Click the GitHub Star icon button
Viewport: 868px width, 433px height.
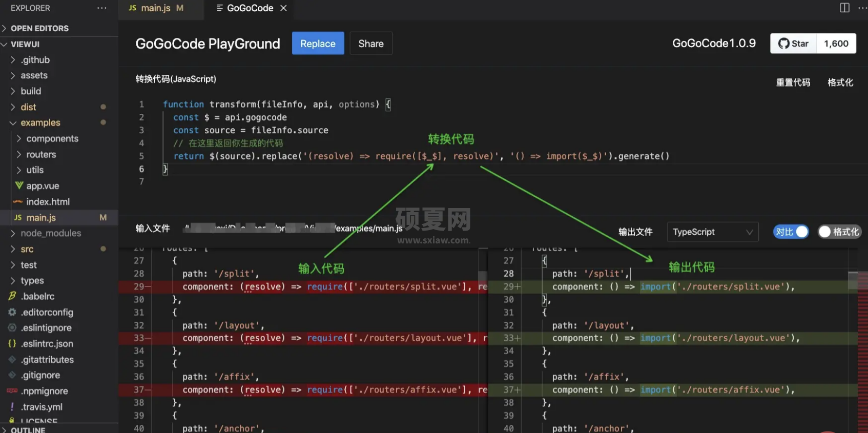coord(793,44)
